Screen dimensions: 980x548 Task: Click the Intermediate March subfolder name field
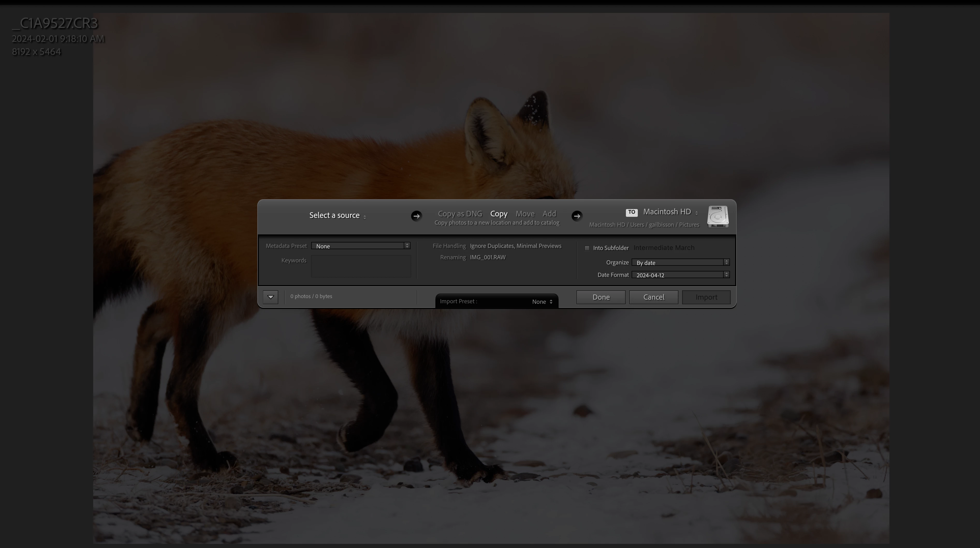point(663,248)
